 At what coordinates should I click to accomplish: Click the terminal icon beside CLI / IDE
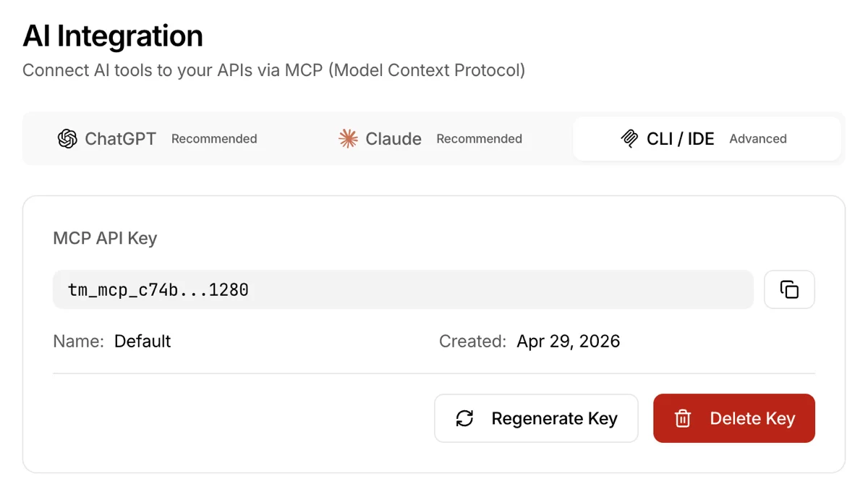coord(629,138)
